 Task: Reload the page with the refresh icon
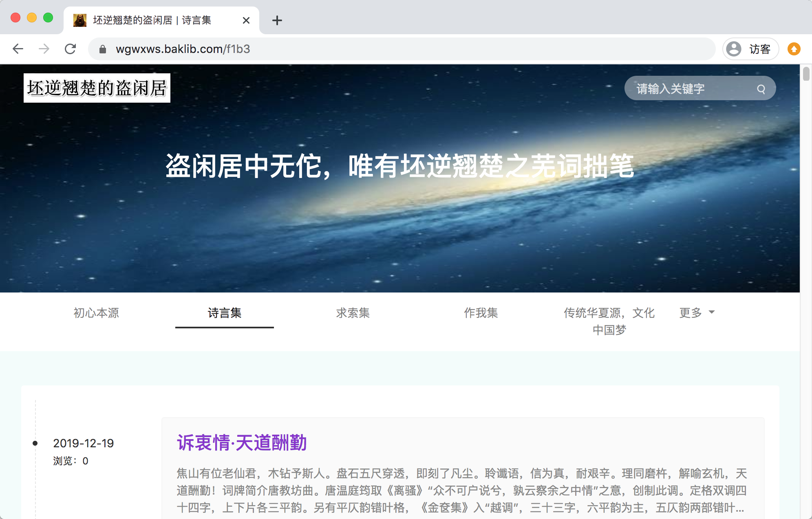pyautogui.click(x=71, y=49)
